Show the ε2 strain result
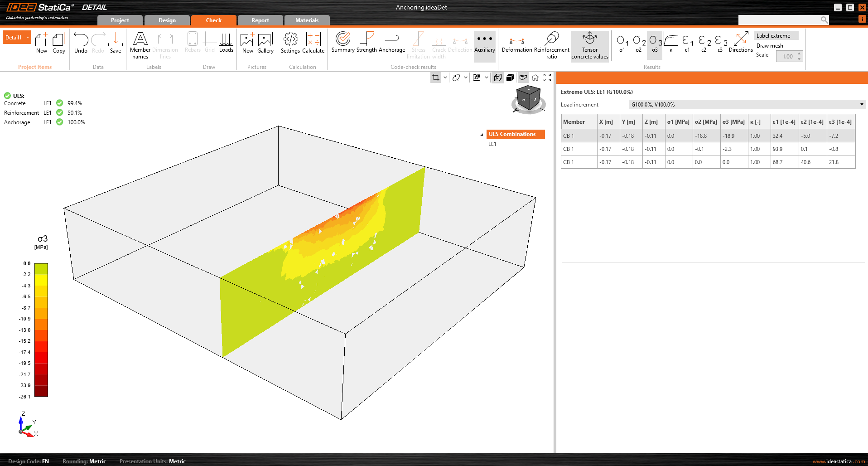868x466 pixels. [x=704, y=43]
